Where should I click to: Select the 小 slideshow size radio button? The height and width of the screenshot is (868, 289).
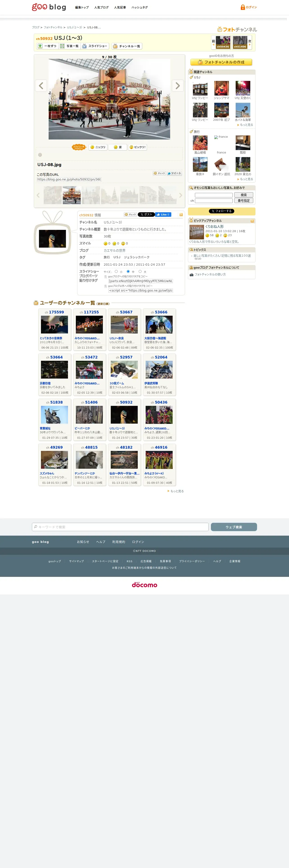(116, 272)
